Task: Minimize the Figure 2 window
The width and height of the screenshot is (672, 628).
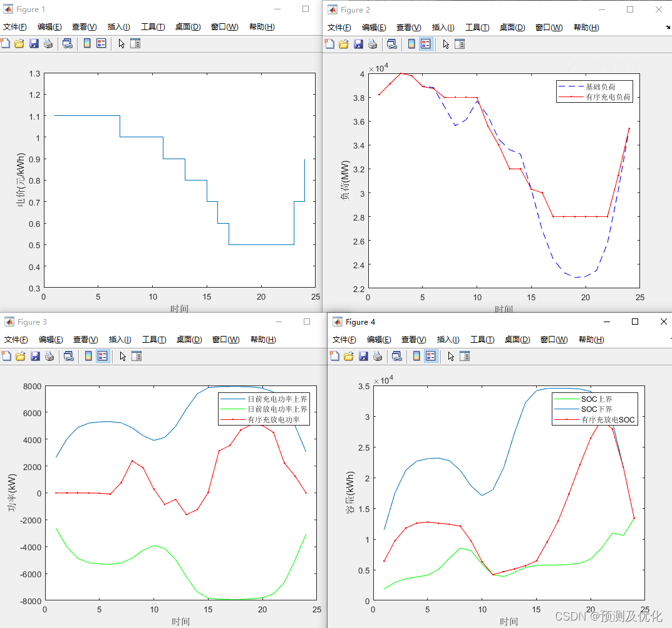Action: coord(602,9)
